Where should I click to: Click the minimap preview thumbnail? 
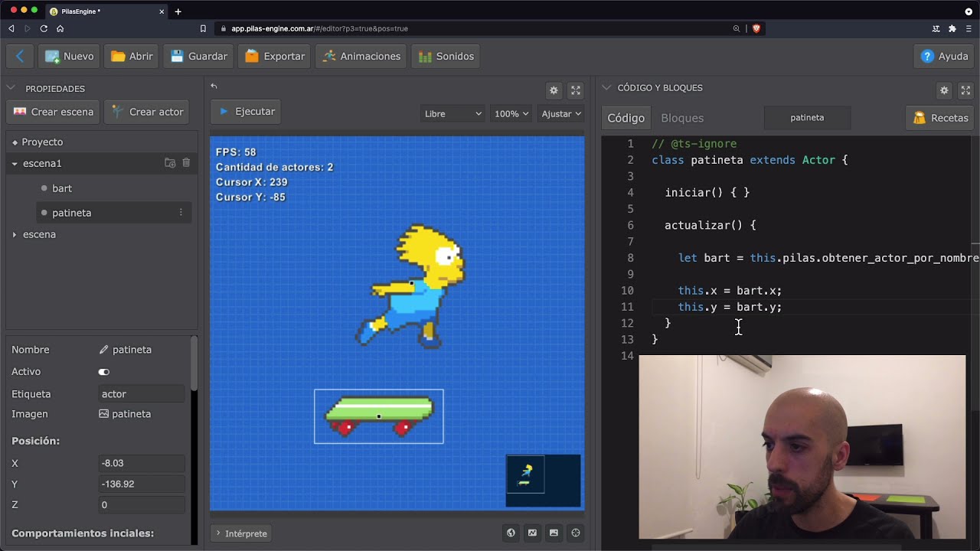tap(543, 480)
